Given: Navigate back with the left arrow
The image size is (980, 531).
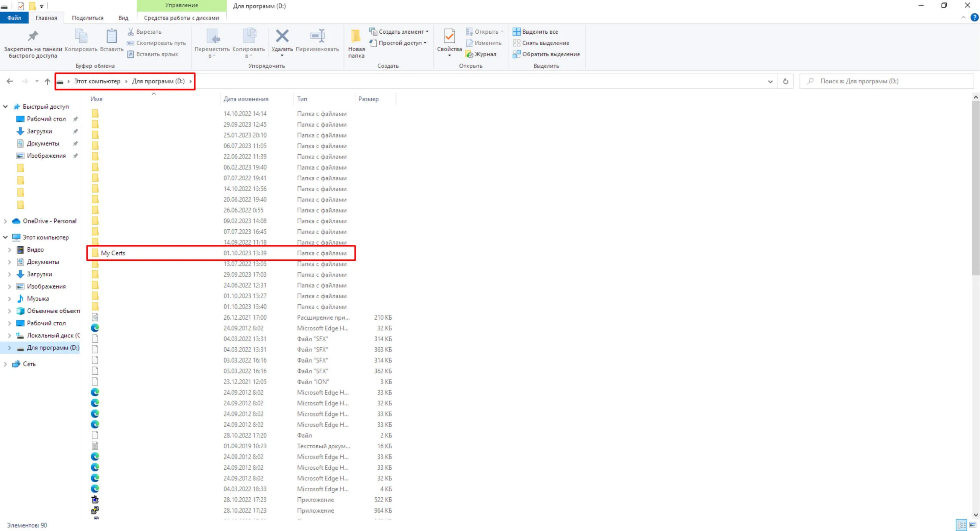Looking at the screenshot, I should pos(10,81).
